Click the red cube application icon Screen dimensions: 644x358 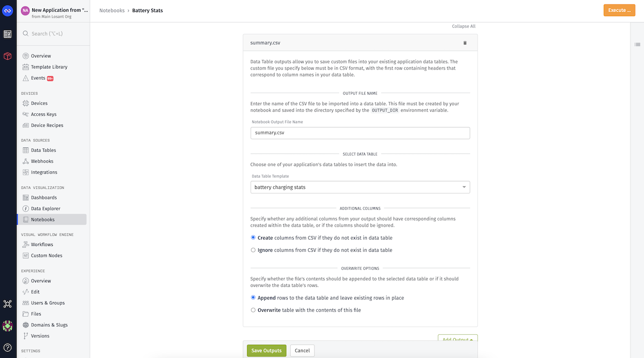(x=8, y=56)
